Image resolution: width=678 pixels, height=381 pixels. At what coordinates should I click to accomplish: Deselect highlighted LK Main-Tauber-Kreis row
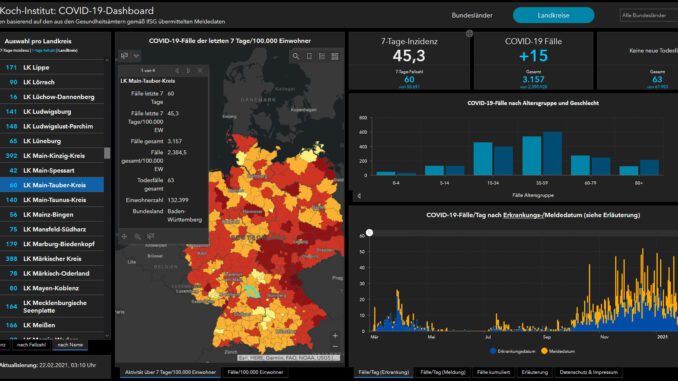[52, 185]
